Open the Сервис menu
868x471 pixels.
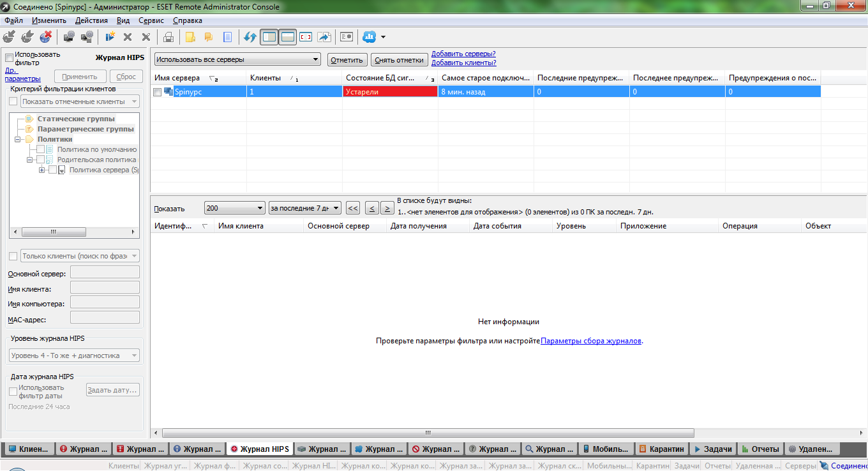pos(151,20)
